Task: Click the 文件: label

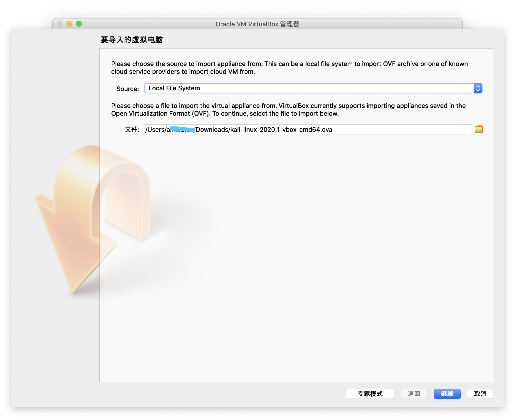Action: click(x=132, y=129)
